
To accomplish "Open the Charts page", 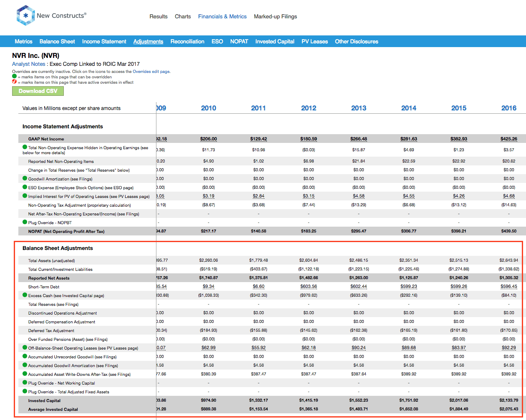I will point(183,17).
